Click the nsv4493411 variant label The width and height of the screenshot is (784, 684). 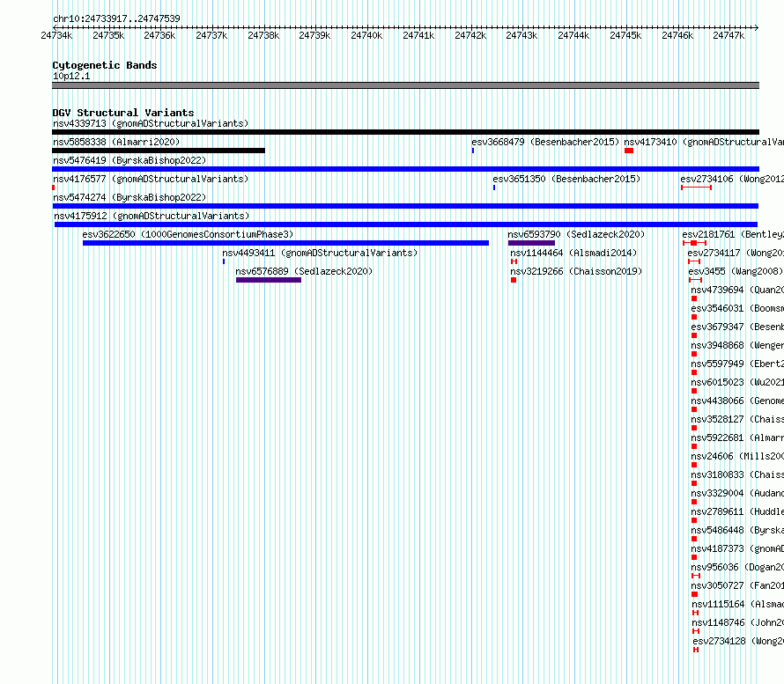pos(320,253)
